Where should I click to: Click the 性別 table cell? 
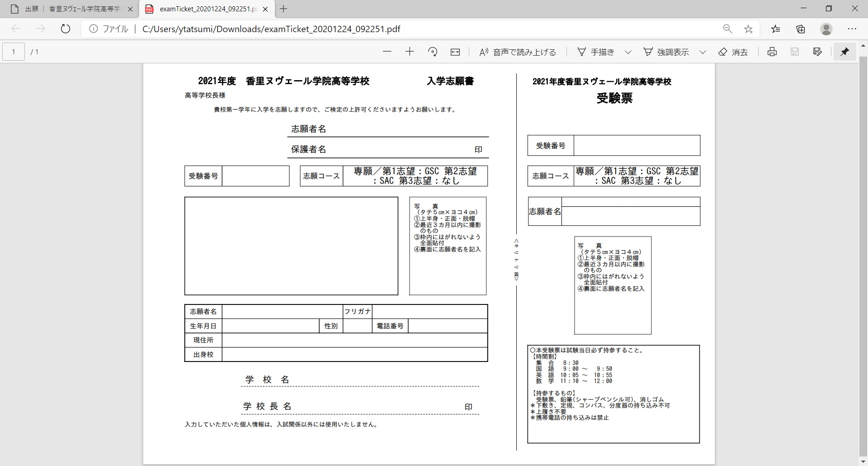(x=331, y=326)
